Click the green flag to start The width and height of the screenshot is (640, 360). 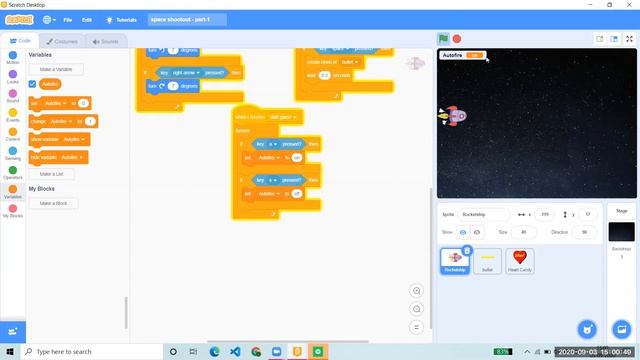[443, 39]
